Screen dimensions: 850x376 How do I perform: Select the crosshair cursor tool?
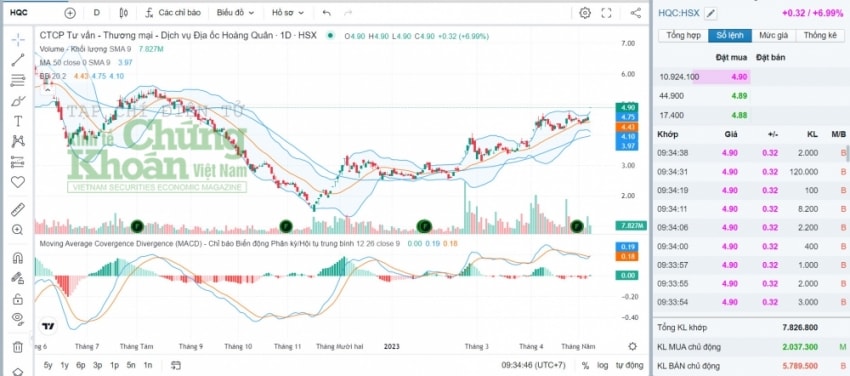coord(18,40)
